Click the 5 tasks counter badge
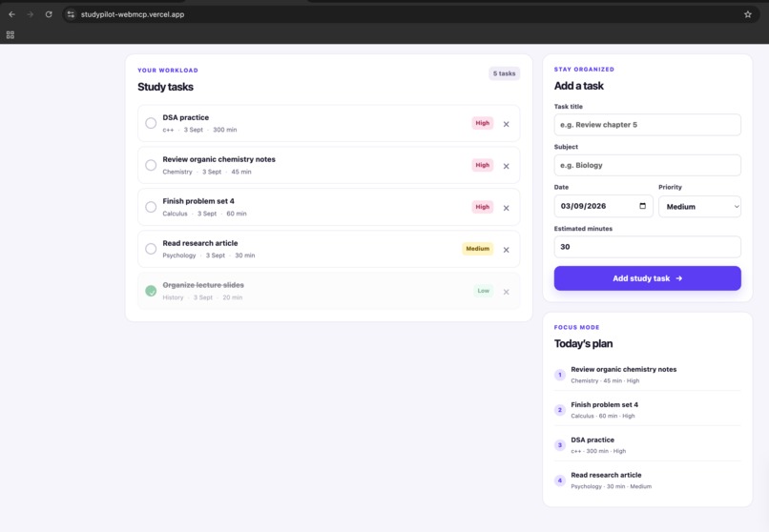This screenshot has height=532, width=769. point(504,73)
